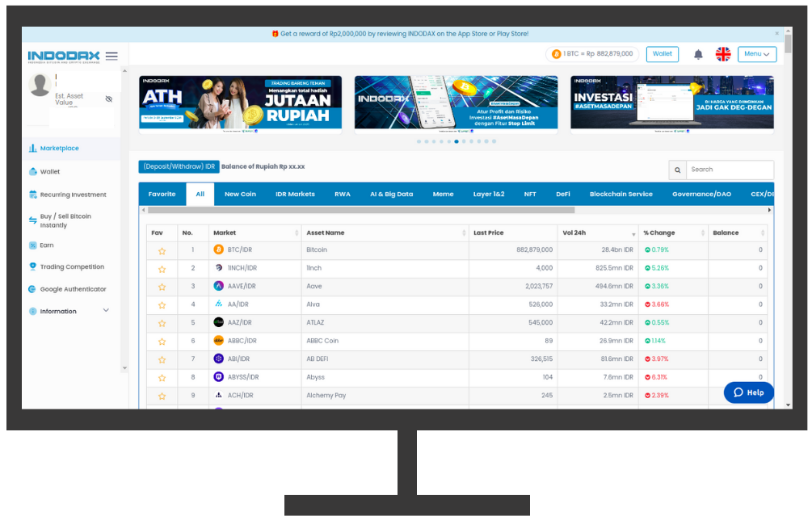Click the search magnifier icon

(x=677, y=170)
